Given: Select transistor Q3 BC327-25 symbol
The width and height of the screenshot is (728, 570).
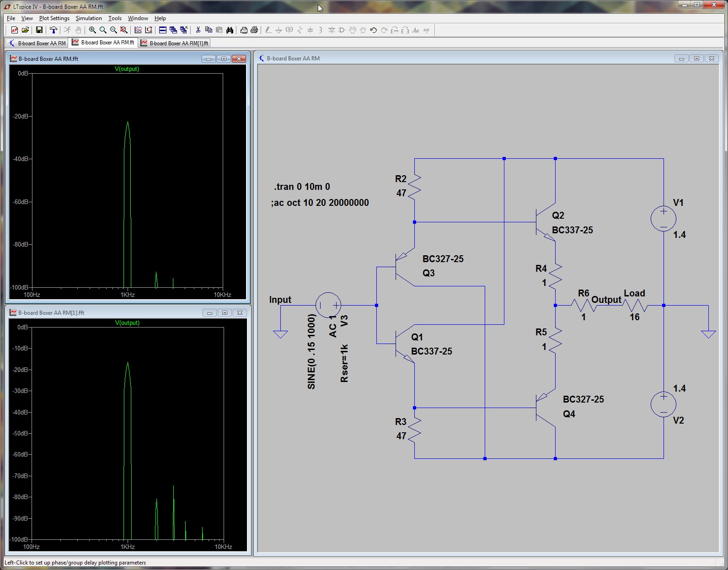Looking at the screenshot, I should click(x=405, y=267).
